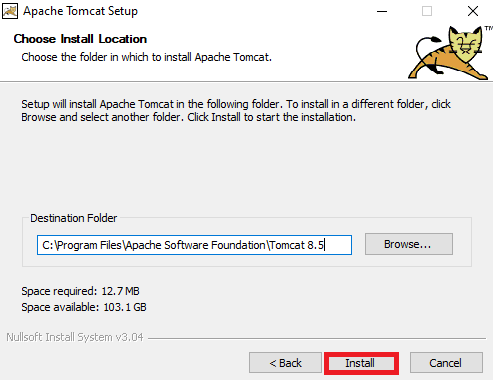
Task: Click the 'Space available: 103.1 GB' text
Action: point(84,307)
